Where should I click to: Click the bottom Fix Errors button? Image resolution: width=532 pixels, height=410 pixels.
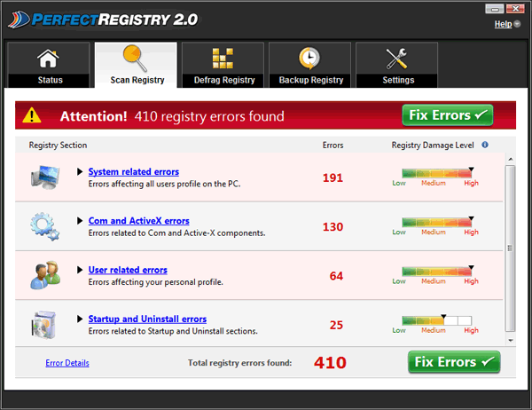tap(454, 362)
